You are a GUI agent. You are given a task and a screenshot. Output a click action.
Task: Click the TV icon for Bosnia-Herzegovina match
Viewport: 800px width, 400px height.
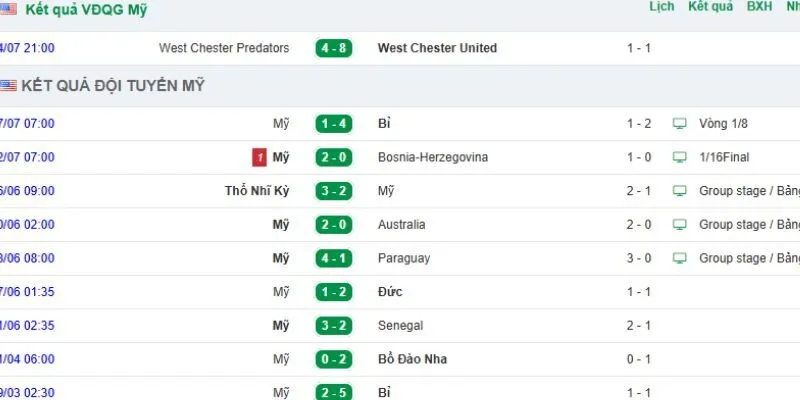tap(679, 157)
